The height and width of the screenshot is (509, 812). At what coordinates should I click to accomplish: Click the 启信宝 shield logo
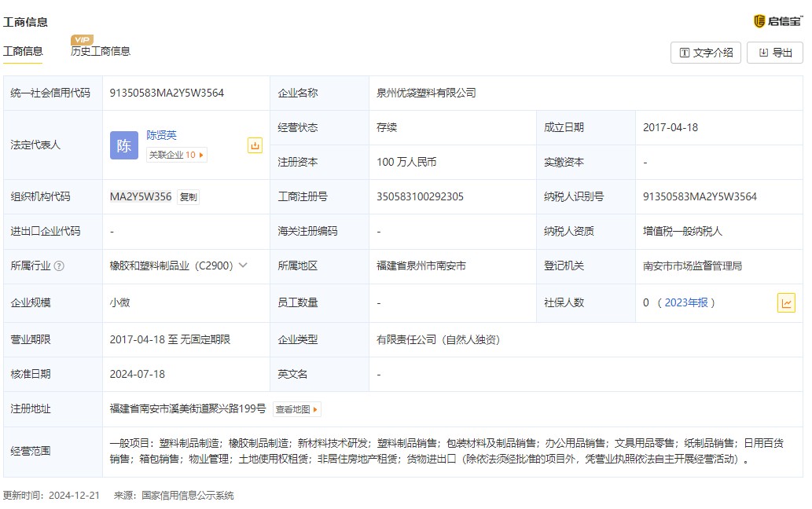[759, 21]
